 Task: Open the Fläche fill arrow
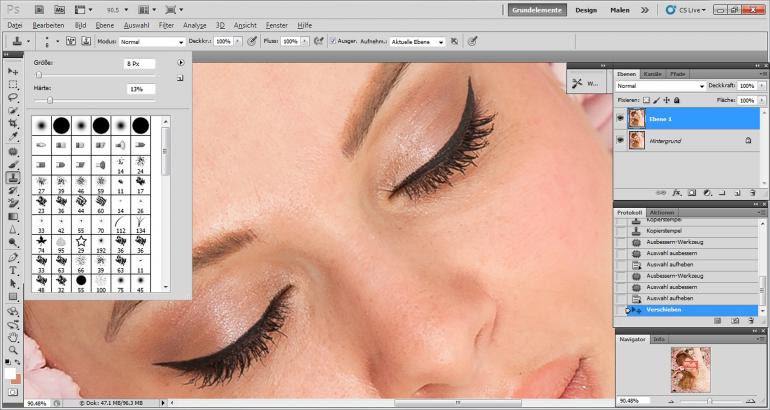point(761,100)
